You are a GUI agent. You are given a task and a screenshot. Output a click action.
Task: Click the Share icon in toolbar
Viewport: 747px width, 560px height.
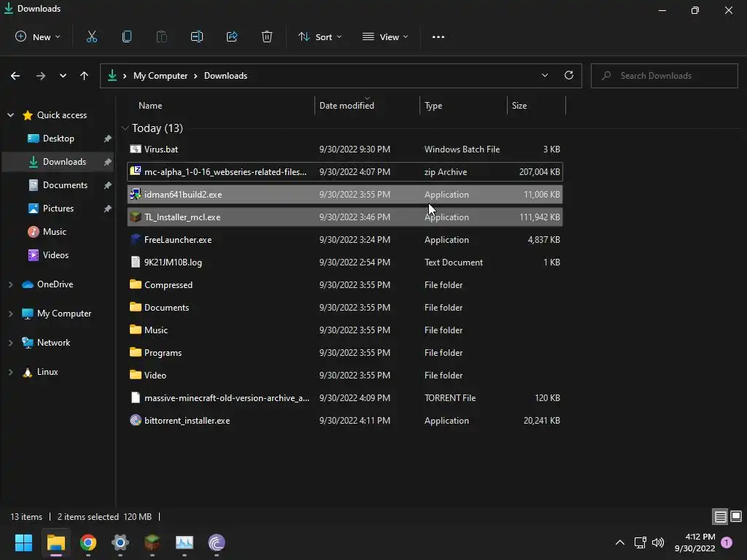pos(232,36)
